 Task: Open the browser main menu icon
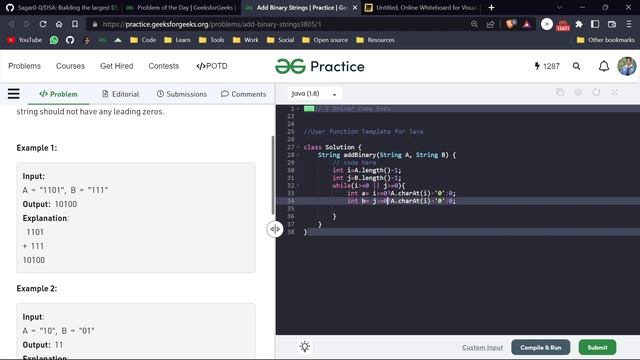(629, 24)
